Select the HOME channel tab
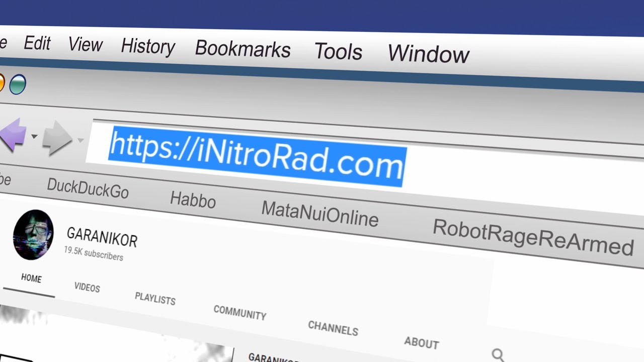Screen dimensions: 644x362 [31, 279]
